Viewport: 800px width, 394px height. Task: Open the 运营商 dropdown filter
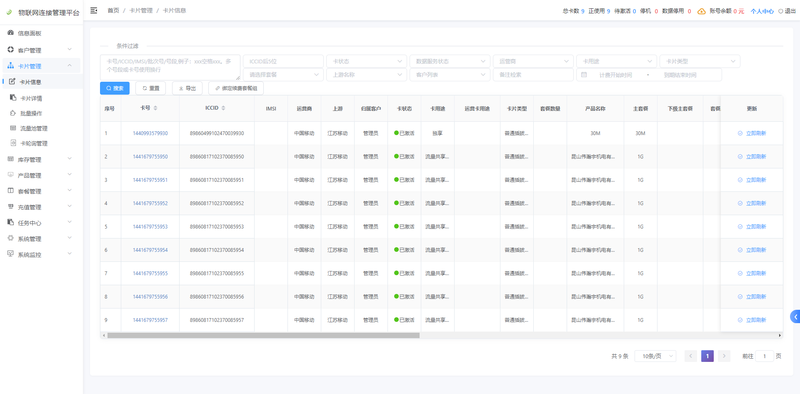click(x=533, y=61)
